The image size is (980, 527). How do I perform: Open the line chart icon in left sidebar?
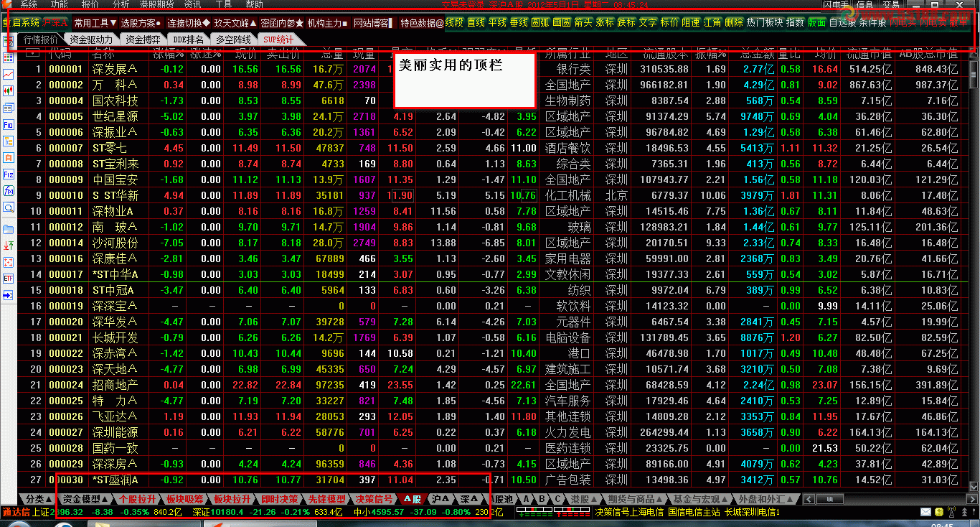[8, 74]
